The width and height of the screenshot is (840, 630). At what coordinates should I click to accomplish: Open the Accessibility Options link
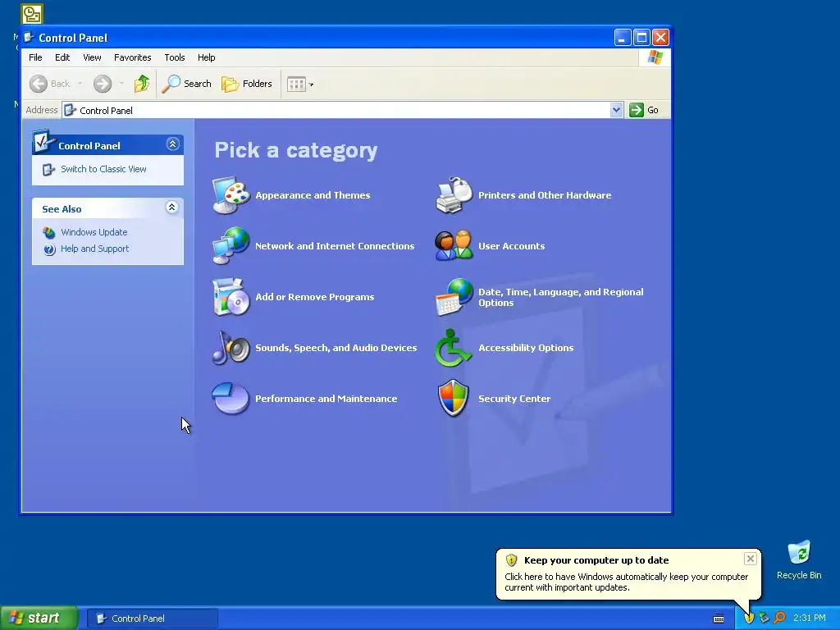526,348
